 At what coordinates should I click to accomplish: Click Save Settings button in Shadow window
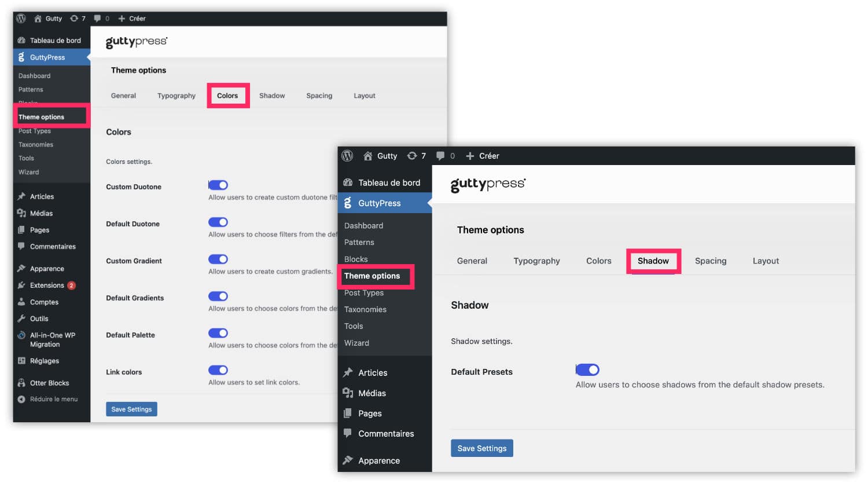[482, 448]
